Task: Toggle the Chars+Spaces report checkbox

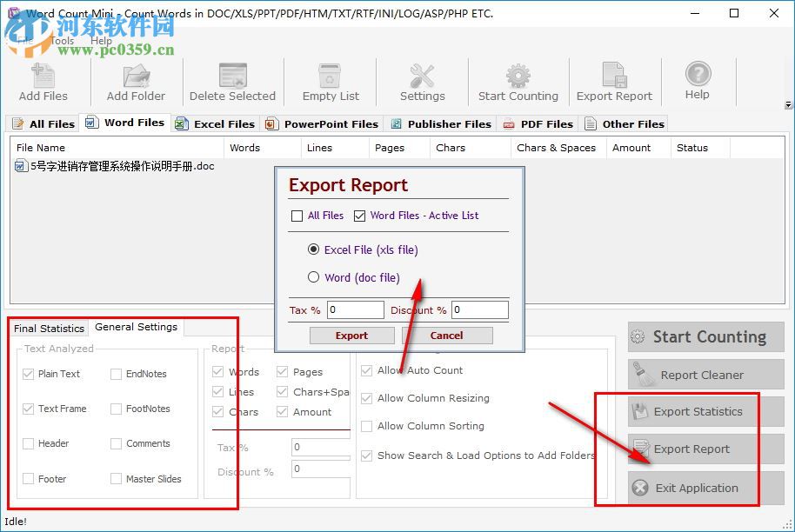Action: coord(283,392)
